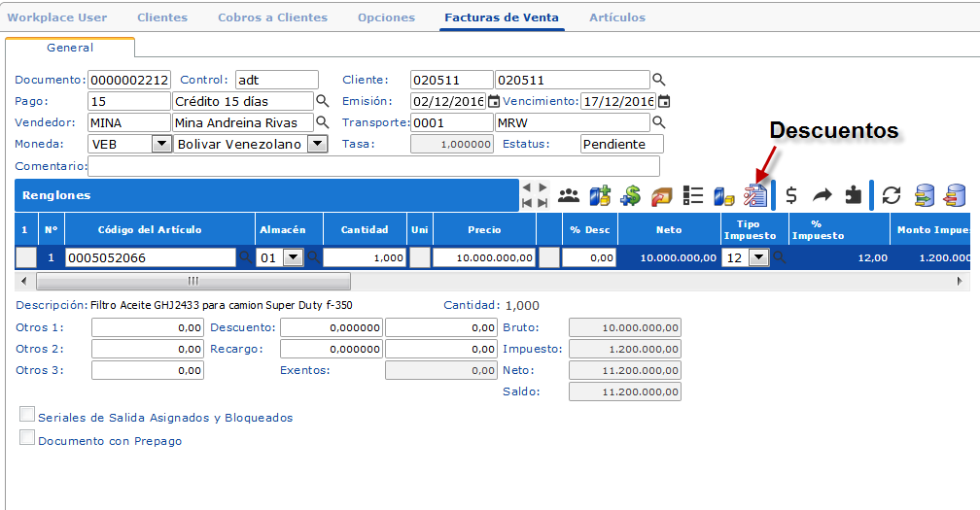Screen dimensions: 980x510
Task: Search clients with Cliente magnifier icon
Action: 659,80
